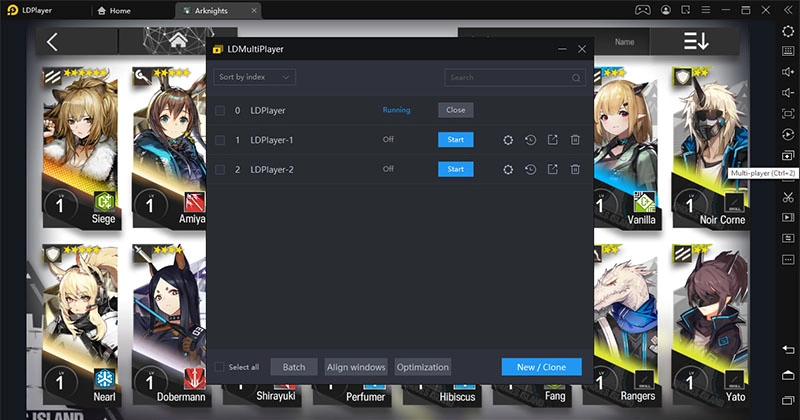Click Align windows button

pos(356,367)
